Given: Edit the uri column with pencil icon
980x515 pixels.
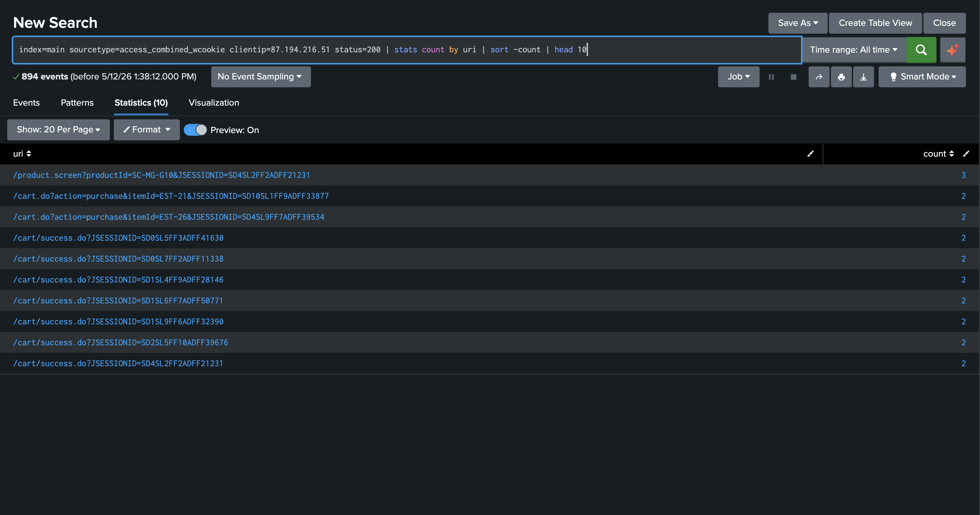Looking at the screenshot, I should tap(810, 154).
